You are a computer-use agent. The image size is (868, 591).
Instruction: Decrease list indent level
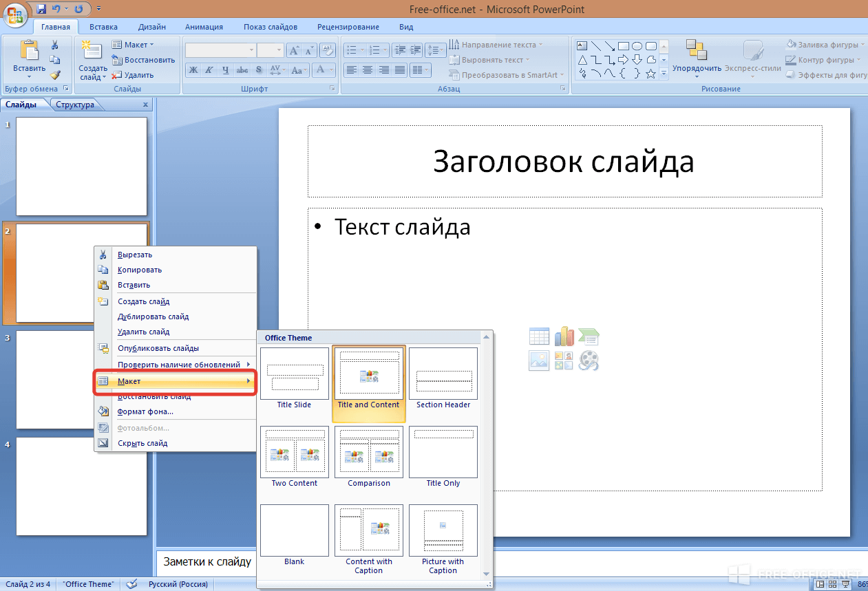pos(400,50)
